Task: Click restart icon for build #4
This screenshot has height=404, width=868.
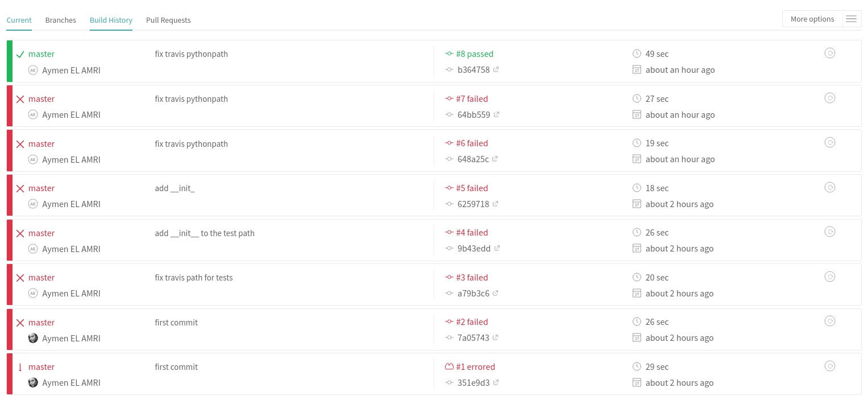Action: click(829, 232)
